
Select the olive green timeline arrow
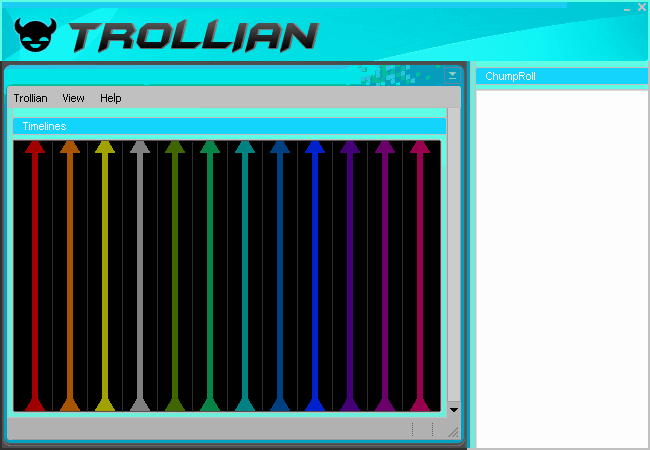point(175,275)
